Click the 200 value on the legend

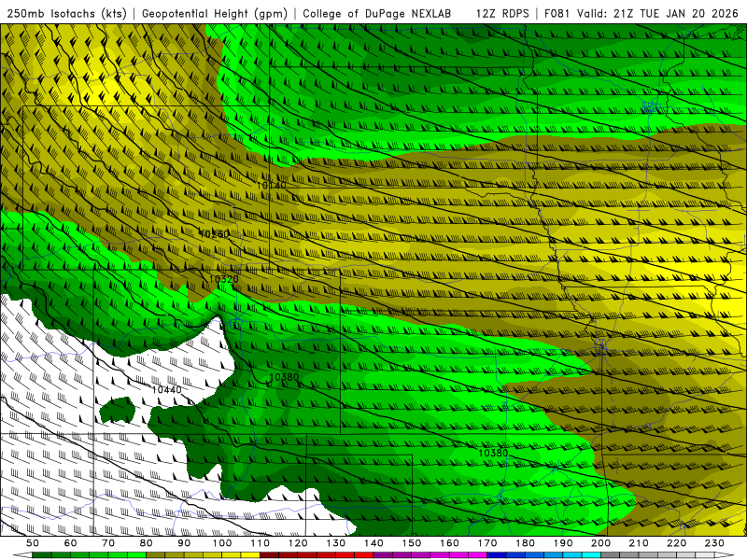601,543
